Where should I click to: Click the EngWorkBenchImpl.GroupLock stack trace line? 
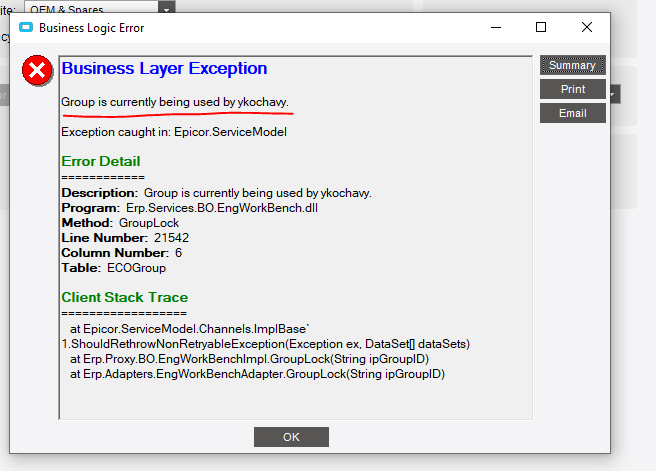tap(249, 358)
